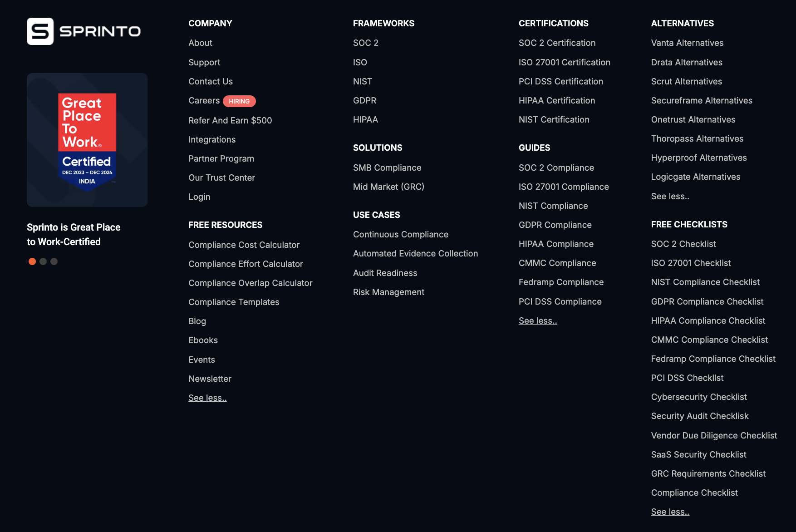Collapse the Guides list with See less
Image resolution: width=796 pixels, height=532 pixels.
pyautogui.click(x=538, y=320)
